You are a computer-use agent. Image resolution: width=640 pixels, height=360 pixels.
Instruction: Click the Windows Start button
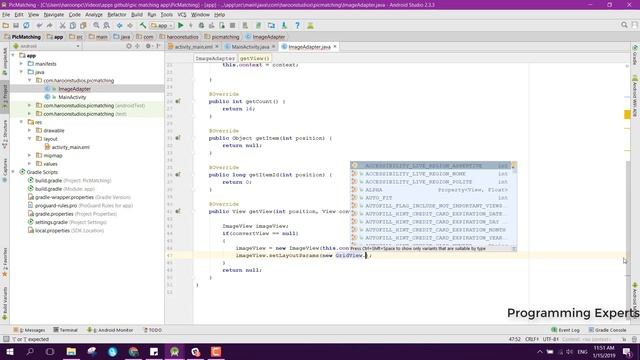point(10,351)
